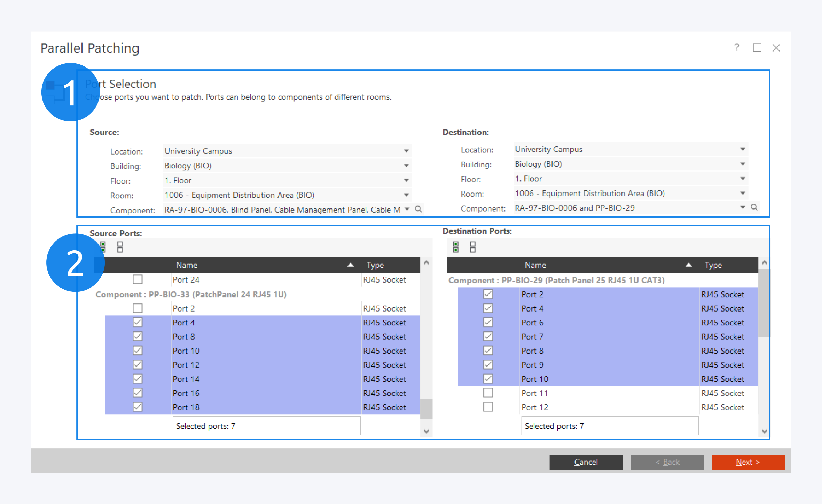Check Destination Port 11 checkbox
Image resolution: width=822 pixels, height=504 pixels.
pyautogui.click(x=488, y=393)
